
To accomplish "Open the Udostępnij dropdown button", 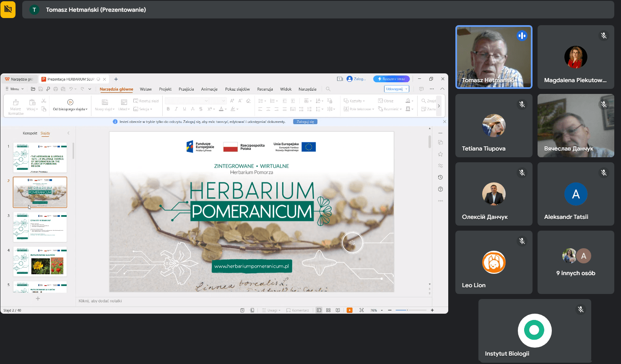I will point(396,89).
